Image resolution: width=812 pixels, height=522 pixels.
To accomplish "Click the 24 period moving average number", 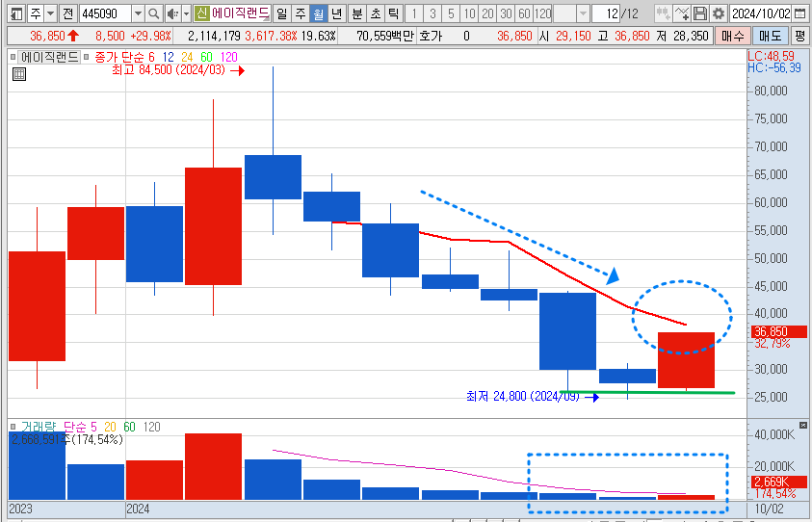I will 187,57.
